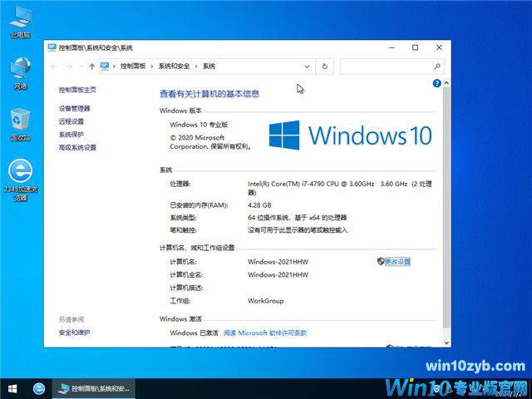Select 控制面板 in the breadcrumb
Image resolution: width=532 pixels, height=399 pixels.
point(133,66)
